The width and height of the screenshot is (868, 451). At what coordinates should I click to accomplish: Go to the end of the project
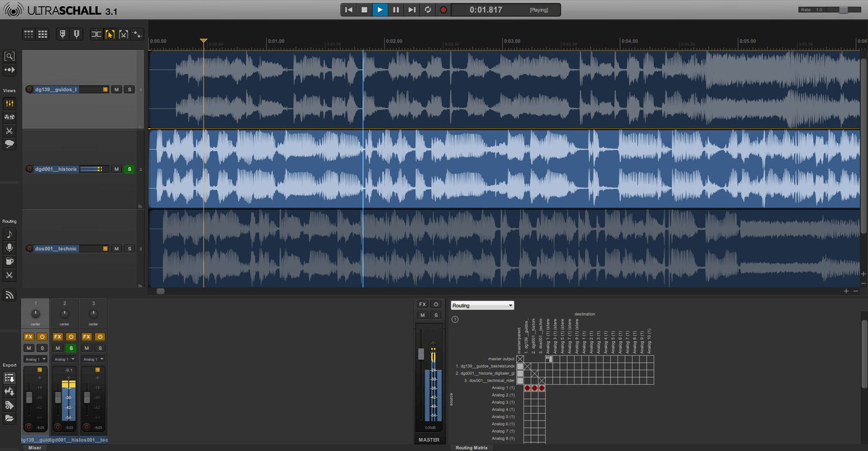(412, 9)
